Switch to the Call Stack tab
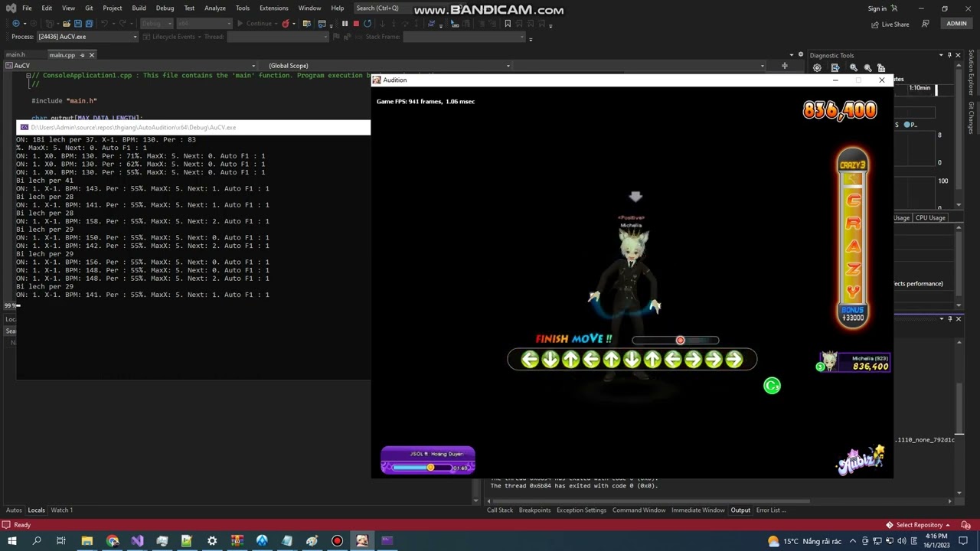 point(500,510)
